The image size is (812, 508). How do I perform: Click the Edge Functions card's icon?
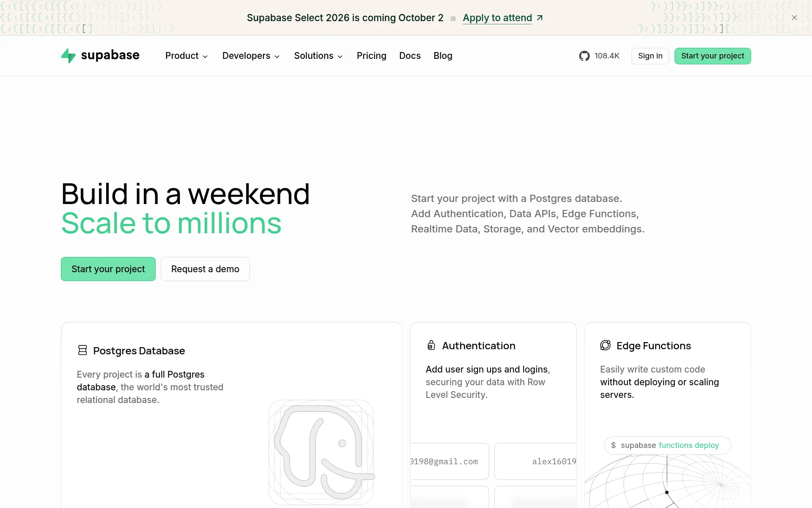(x=605, y=345)
